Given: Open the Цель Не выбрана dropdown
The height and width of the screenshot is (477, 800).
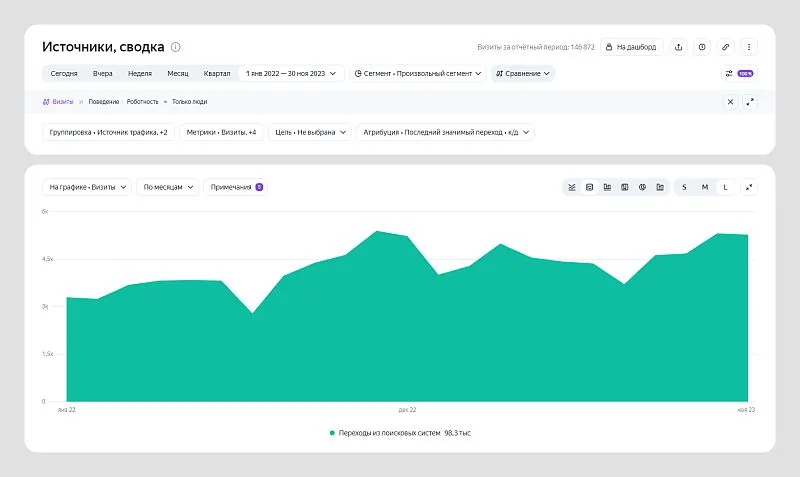Looking at the screenshot, I should 310,132.
